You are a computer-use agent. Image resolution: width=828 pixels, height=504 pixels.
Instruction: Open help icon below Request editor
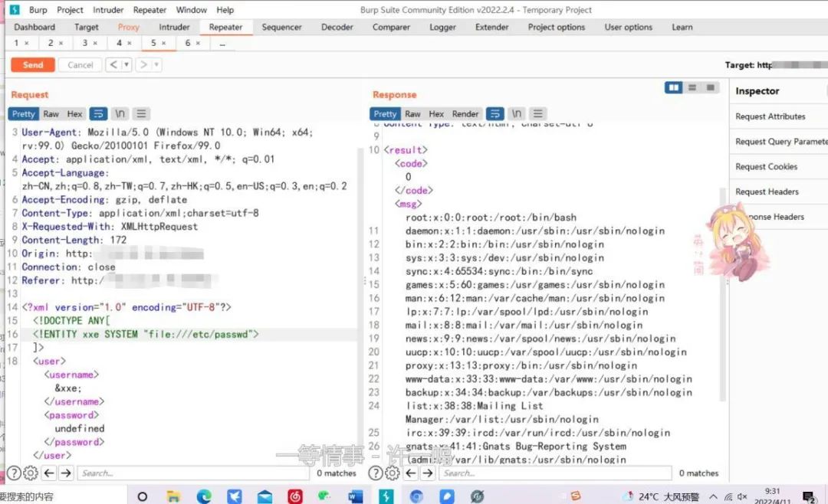point(14,473)
